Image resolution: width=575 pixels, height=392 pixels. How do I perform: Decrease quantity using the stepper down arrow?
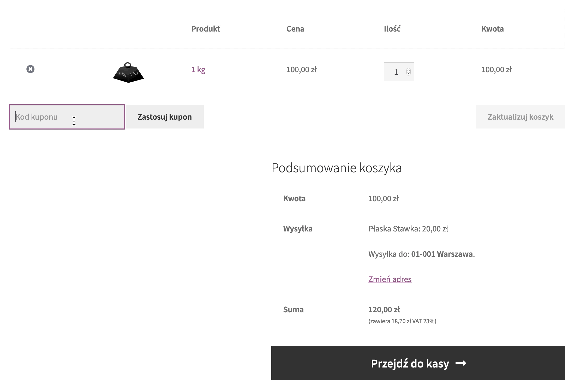[x=409, y=73]
